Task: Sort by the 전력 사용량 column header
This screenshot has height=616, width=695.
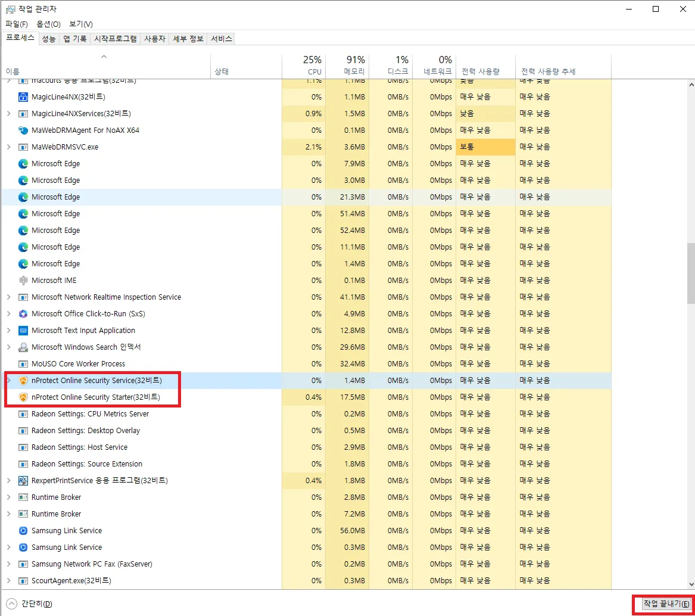Action: point(486,66)
